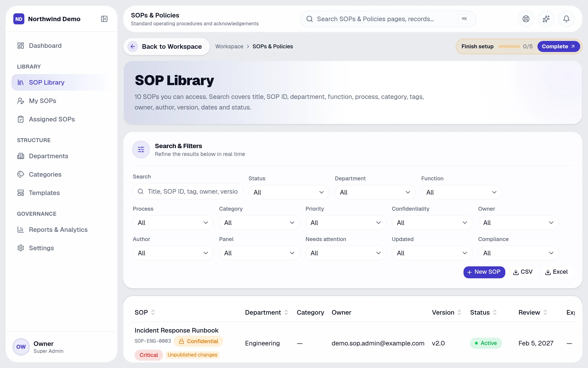The height and width of the screenshot is (368, 588).
Task: Open the notifications bell
Action: [566, 19]
